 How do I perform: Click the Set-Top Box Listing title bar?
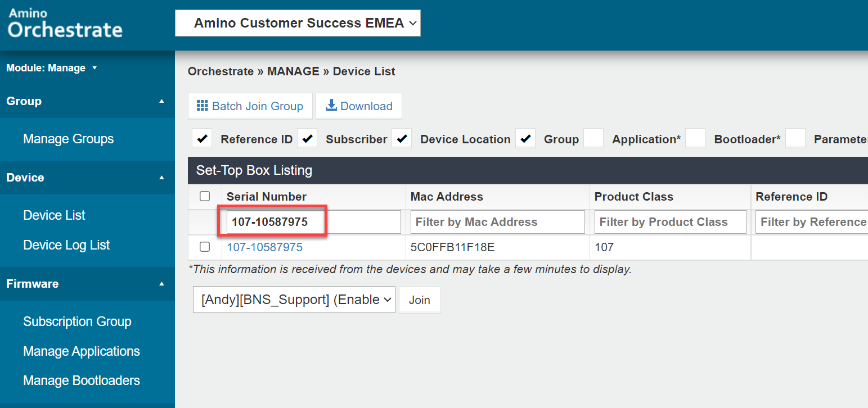click(528, 170)
